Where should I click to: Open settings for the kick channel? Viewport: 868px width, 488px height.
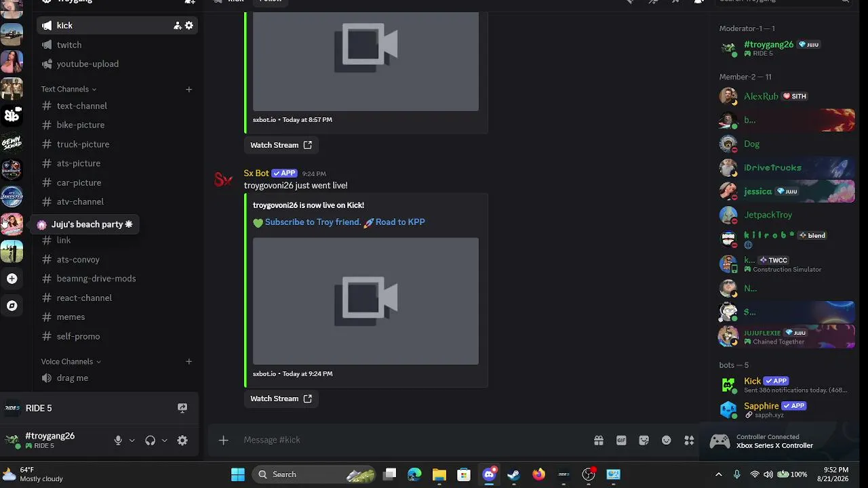pyautogui.click(x=189, y=26)
